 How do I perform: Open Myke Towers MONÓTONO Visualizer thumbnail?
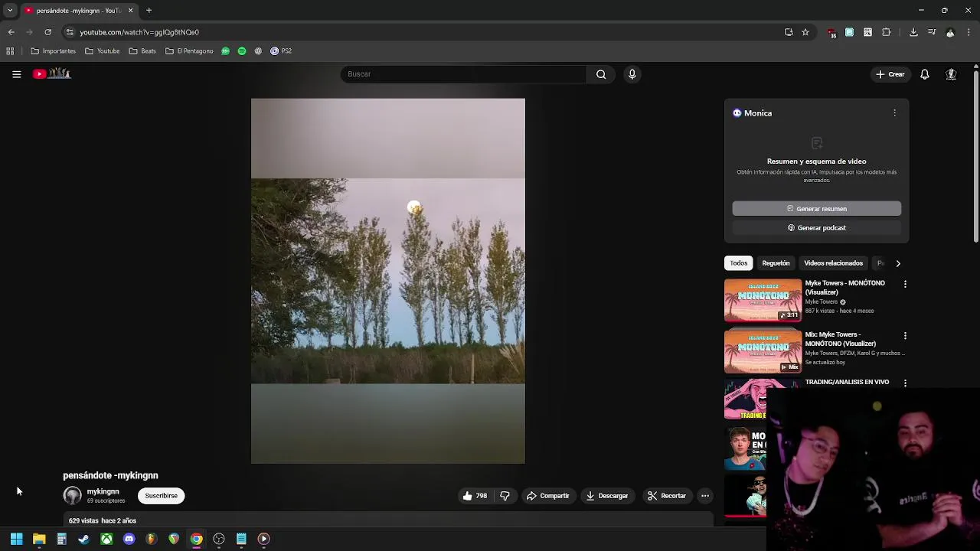[x=763, y=300]
